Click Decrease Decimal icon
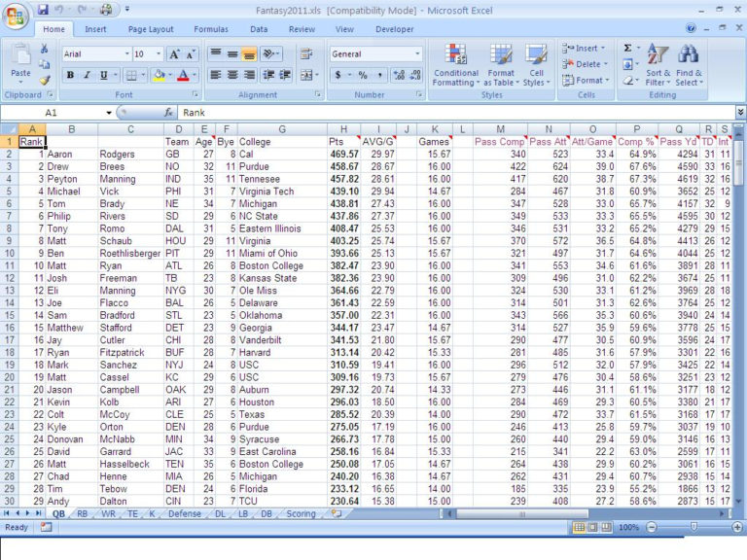This screenshot has width=747, height=560. tap(415, 75)
